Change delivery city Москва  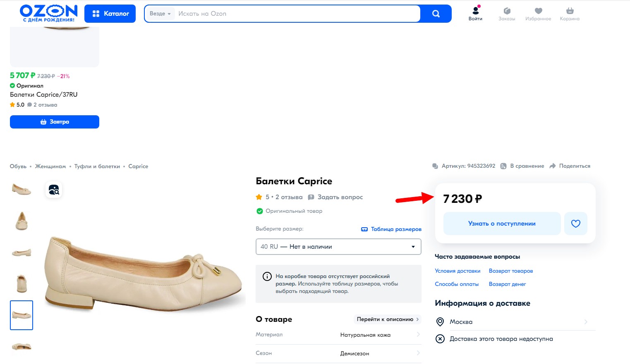tap(515, 322)
